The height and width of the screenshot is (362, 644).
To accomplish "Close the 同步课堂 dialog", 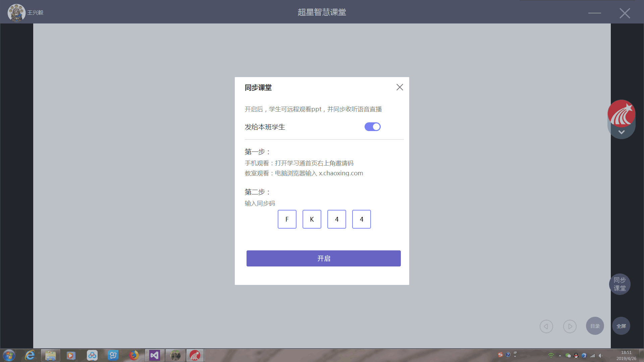I will [399, 87].
